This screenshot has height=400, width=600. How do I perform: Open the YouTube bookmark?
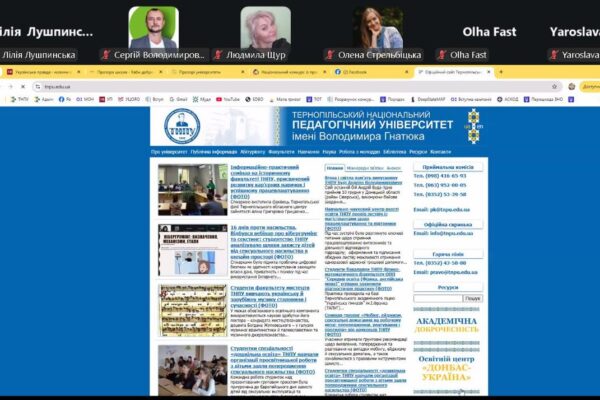[228, 100]
